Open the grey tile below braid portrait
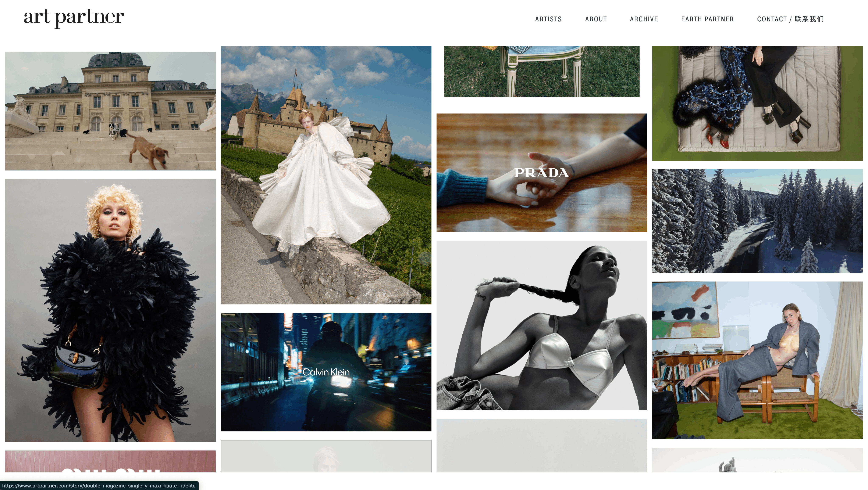 pyautogui.click(x=541, y=445)
